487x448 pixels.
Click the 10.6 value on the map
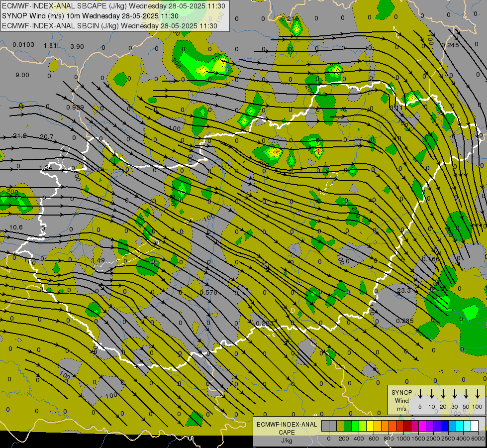click(x=16, y=227)
